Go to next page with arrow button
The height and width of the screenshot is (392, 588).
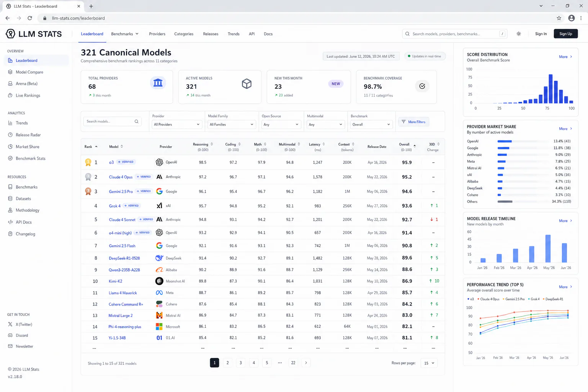tap(306, 363)
